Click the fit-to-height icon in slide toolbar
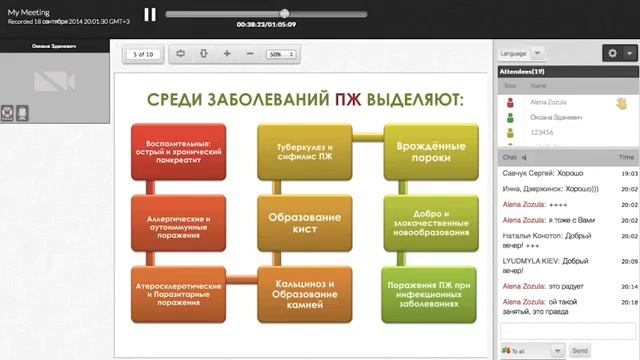640x360 pixels. click(204, 53)
